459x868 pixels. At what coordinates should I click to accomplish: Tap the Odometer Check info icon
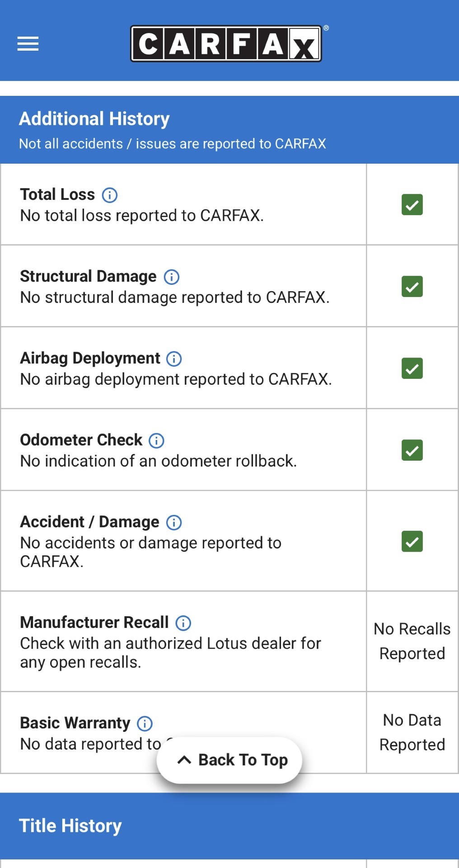[x=156, y=441]
